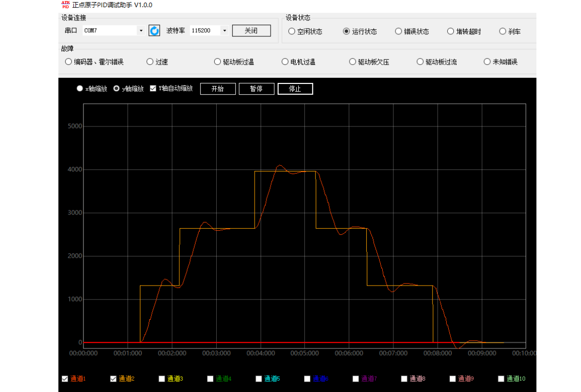This screenshot has width=581, height=392.
Task: Choose the x轴缩放 option
Action: [79, 89]
